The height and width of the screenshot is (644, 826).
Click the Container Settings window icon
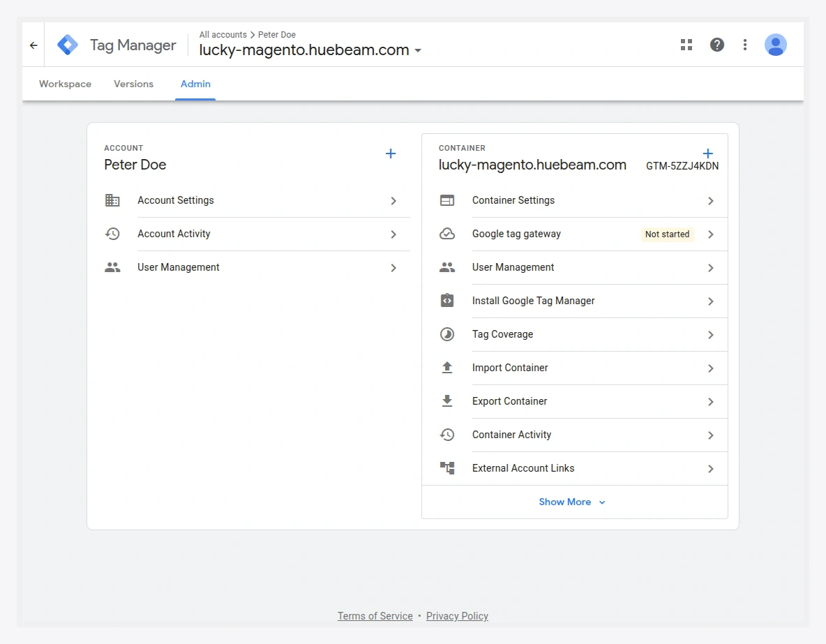pos(446,200)
